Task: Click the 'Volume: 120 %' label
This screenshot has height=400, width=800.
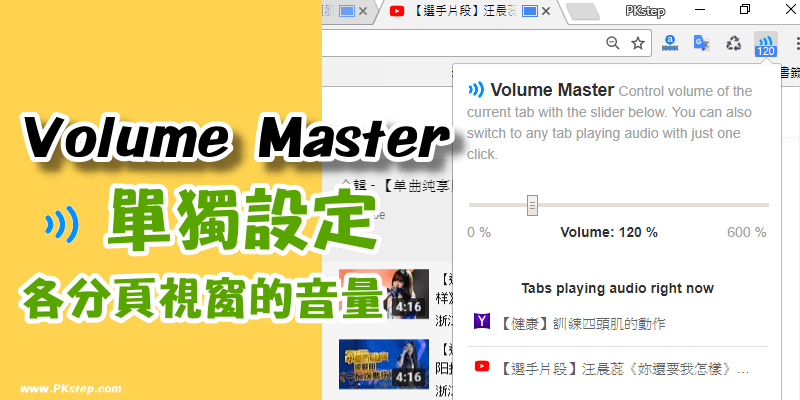Action: [x=609, y=233]
